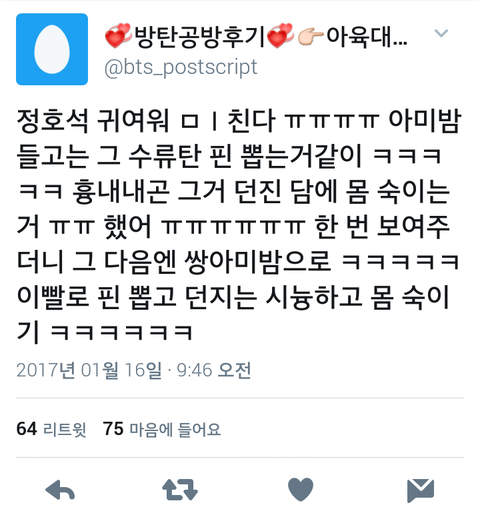
Task: View the 64 리트윗 list
Action: pyautogui.click(x=51, y=429)
